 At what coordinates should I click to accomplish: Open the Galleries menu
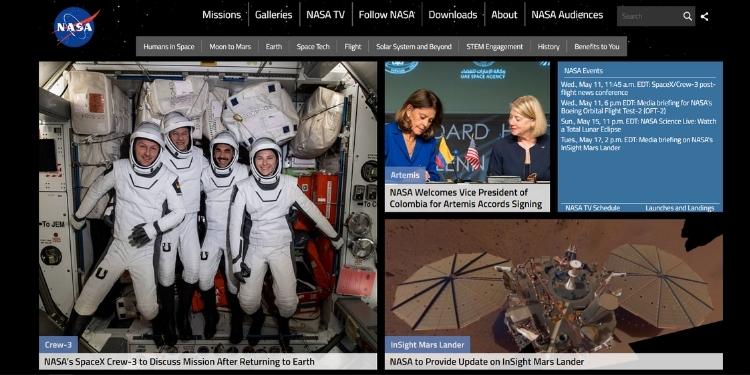pyautogui.click(x=274, y=15)
